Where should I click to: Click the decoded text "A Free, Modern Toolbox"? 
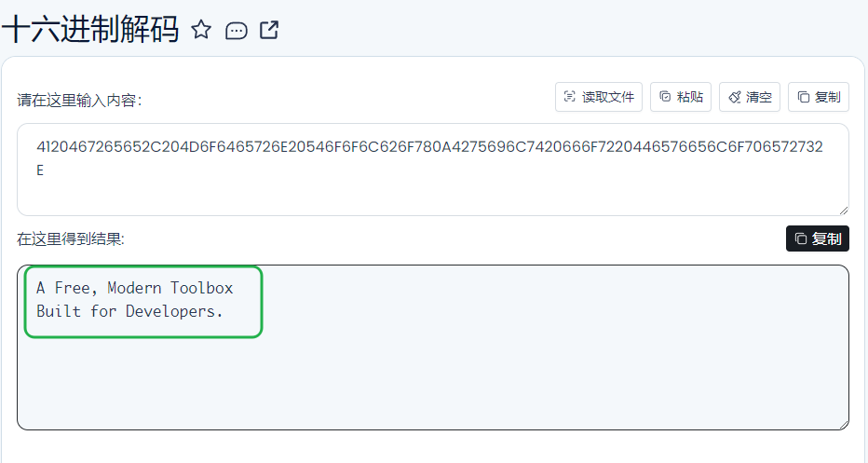click(x=134, y=288)
